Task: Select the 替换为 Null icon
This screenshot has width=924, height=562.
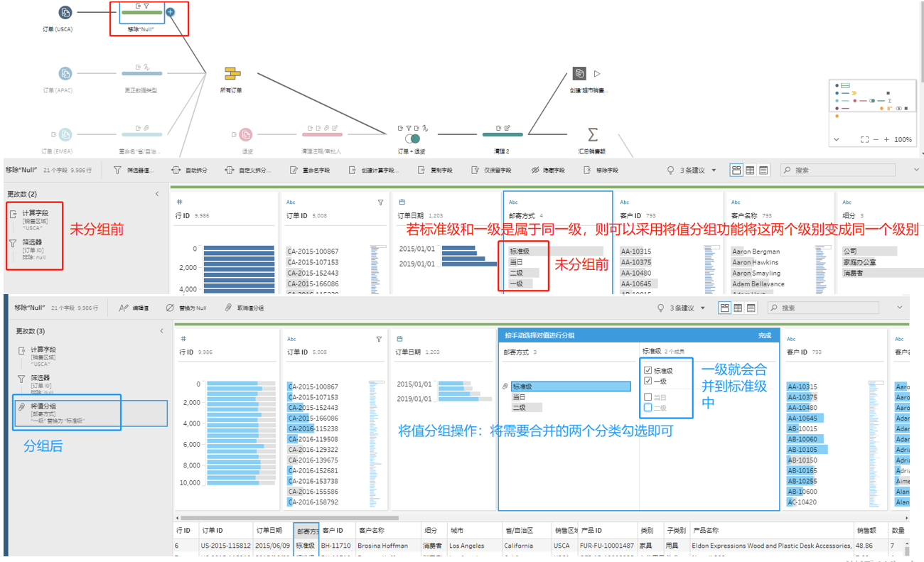Action: [x=168, y=307]
